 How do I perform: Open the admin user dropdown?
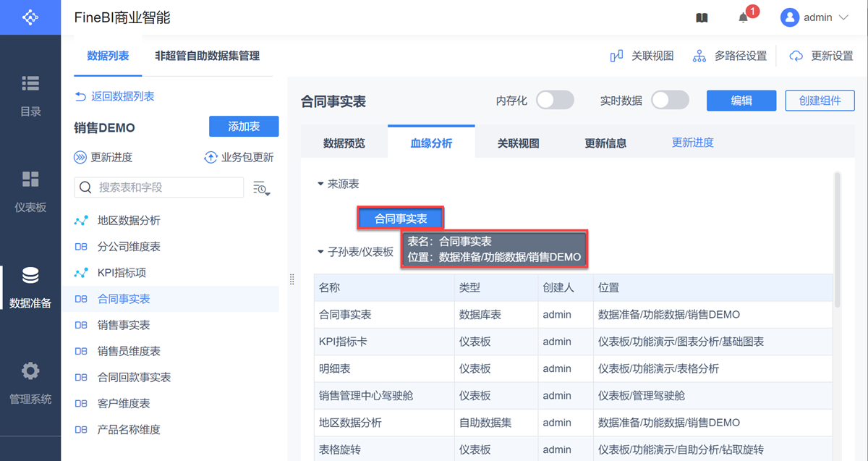(814, 17)
